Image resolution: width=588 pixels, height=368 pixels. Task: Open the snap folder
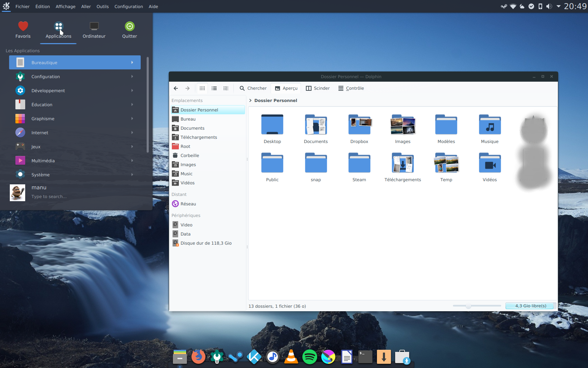click(316, 167)
